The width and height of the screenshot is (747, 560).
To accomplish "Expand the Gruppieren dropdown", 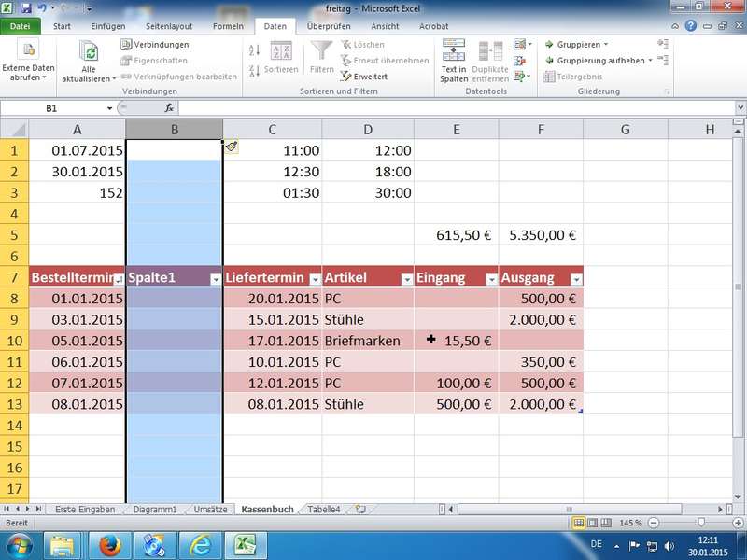I will 605,45.
